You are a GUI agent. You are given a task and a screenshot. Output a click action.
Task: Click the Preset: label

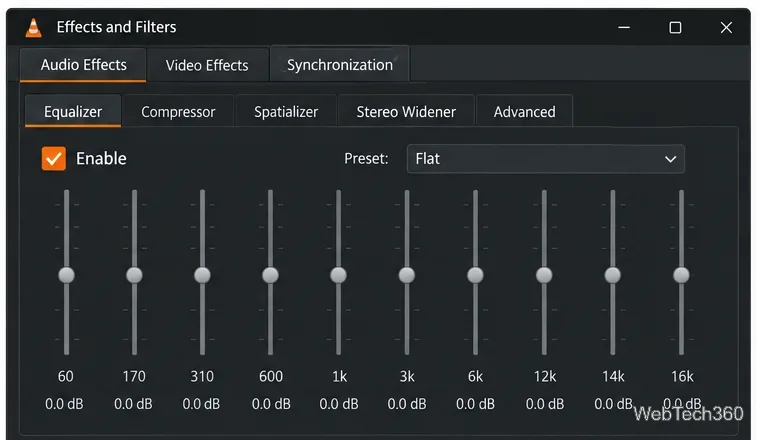pyautogui.click(x=366, y=158)
